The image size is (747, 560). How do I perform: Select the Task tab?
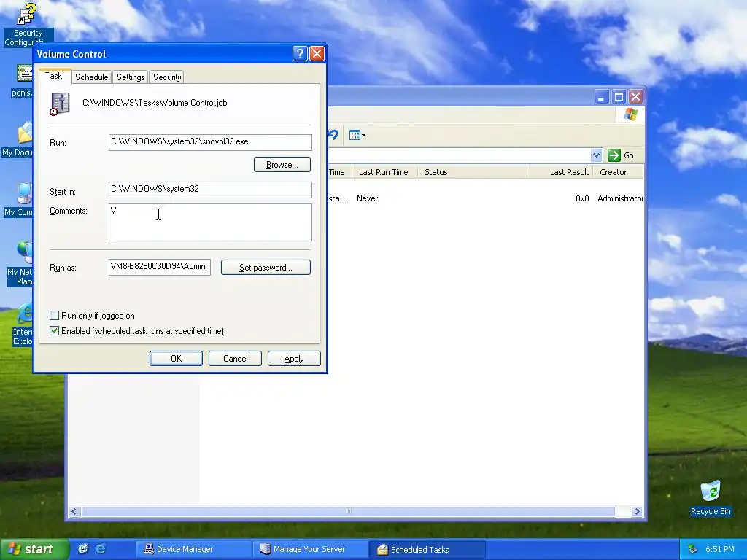54,76
